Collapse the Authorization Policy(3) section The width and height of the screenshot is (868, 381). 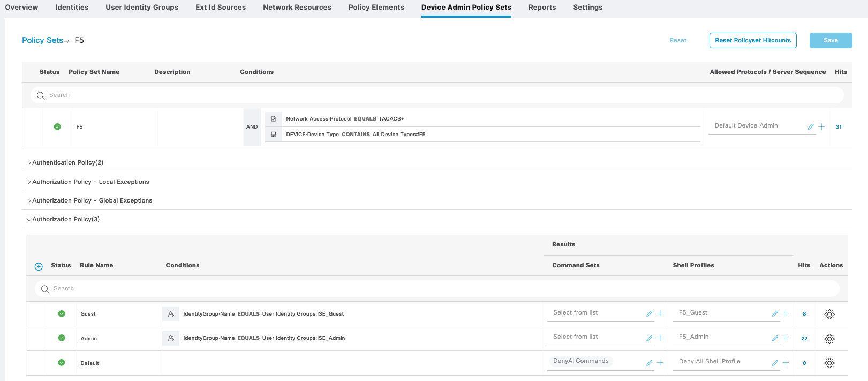coord(29,220)
